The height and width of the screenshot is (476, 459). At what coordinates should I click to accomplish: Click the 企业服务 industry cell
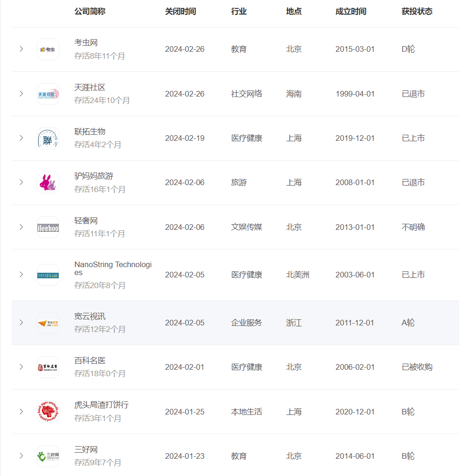pos(247,323)
